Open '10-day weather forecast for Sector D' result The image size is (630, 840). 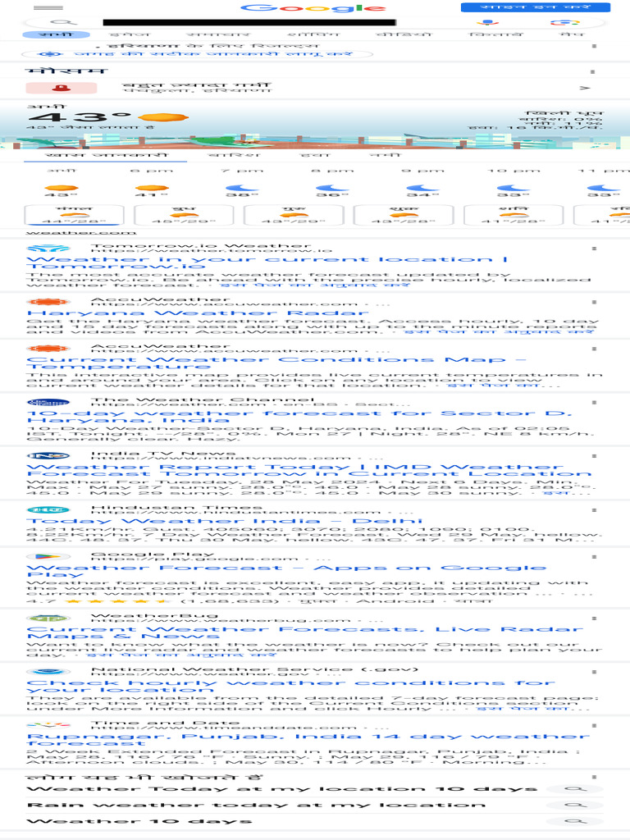pyautogui.click(x=299, y=416)
